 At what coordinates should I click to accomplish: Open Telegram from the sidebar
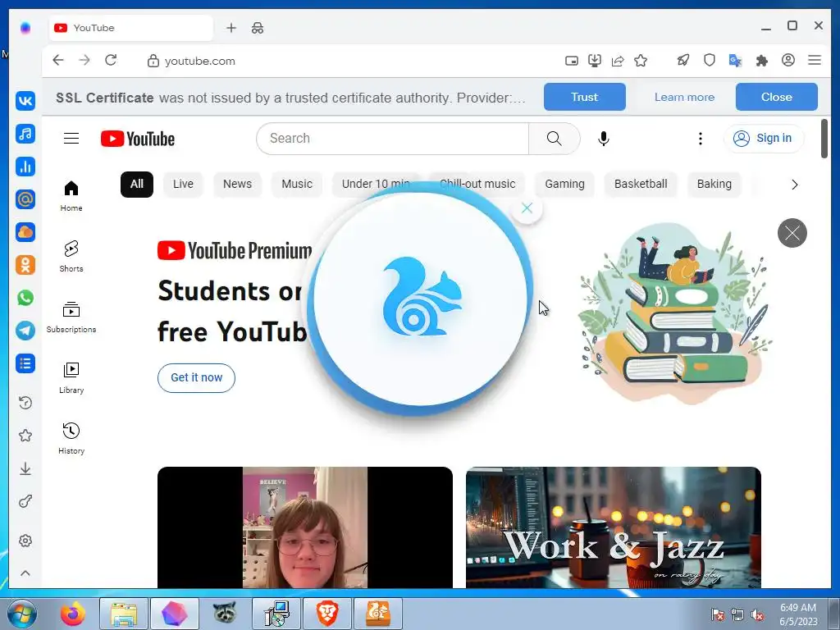pyautogui.click(x=25, y=331)
